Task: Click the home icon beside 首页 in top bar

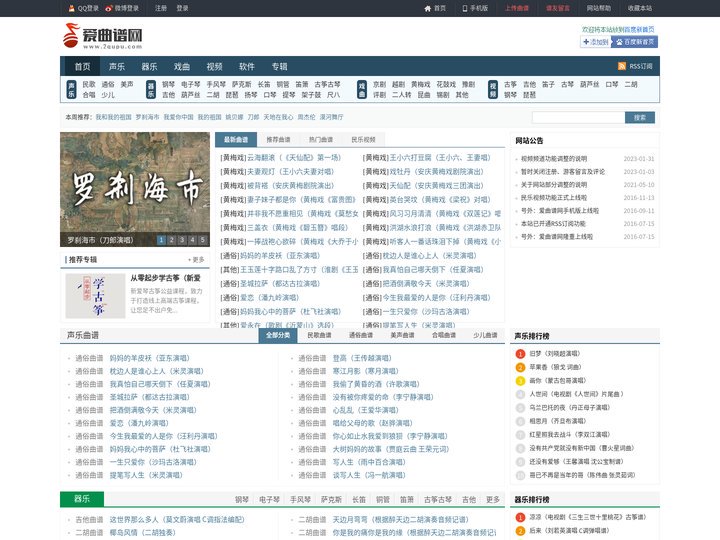Action: click(x=428, y=8)
